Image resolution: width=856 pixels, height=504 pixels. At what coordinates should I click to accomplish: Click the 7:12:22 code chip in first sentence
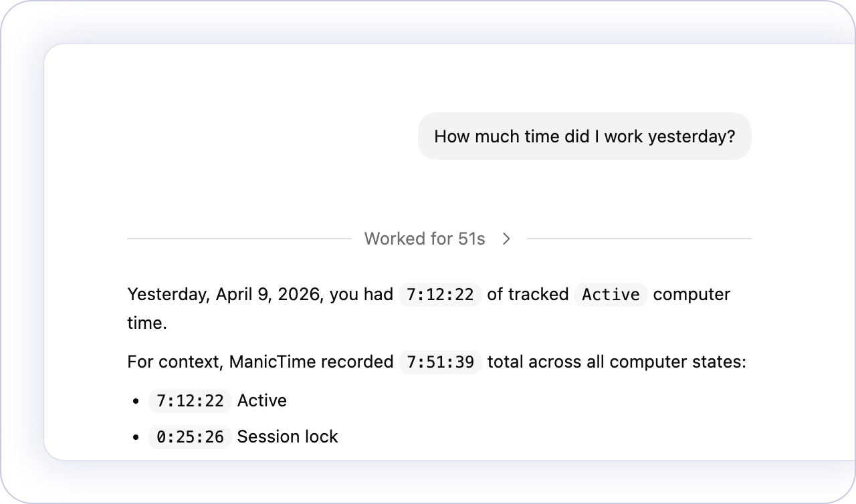click(x=440, y=295)
